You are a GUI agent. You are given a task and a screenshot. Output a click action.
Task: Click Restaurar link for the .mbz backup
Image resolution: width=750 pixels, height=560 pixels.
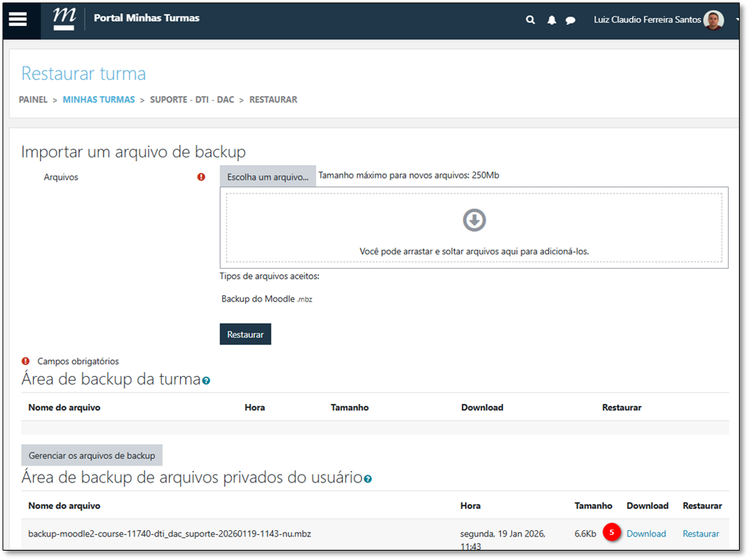(x=700, y=533)
